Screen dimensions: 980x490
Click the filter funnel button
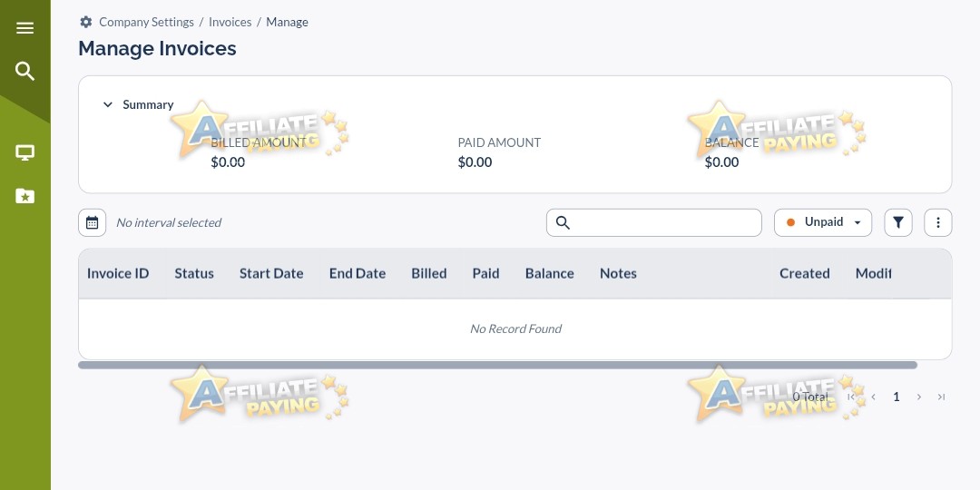tap(898, 222)
